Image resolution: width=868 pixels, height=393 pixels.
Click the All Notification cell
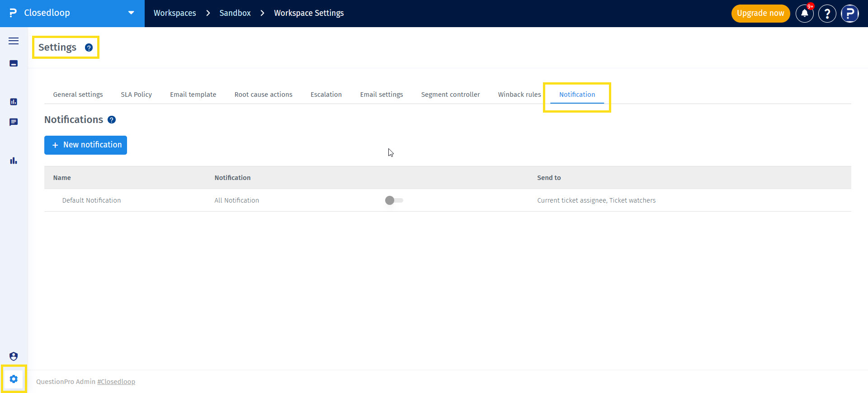[236, 200]
